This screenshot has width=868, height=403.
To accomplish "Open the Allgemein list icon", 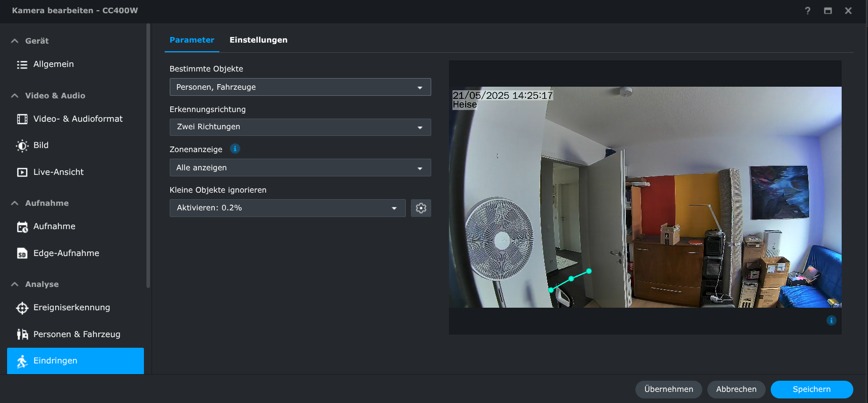I will tap(22, 64).
